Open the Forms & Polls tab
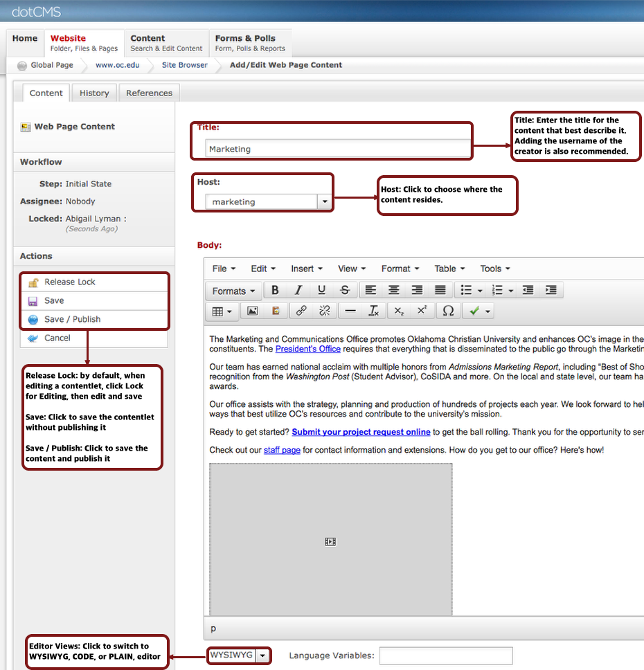This screenshot has width=644, height=670. 250,43
